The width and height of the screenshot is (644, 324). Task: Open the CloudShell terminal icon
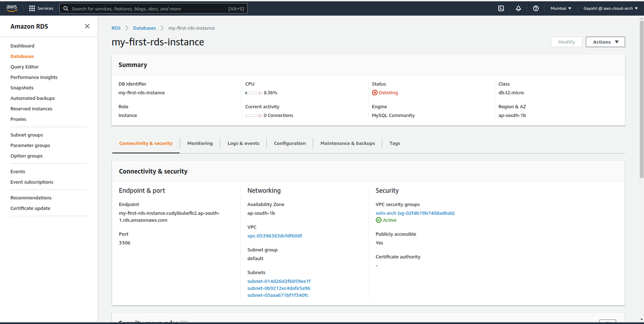tap(501, 9)
